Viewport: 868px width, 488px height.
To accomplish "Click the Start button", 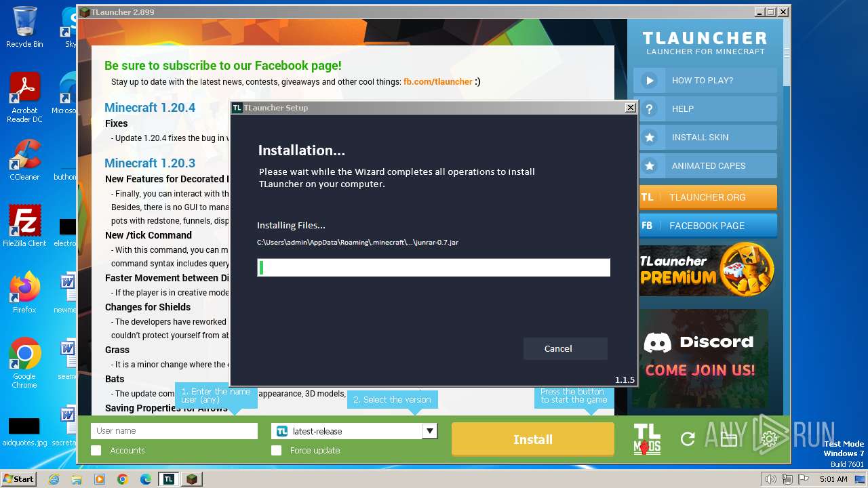I will point(19,479).
